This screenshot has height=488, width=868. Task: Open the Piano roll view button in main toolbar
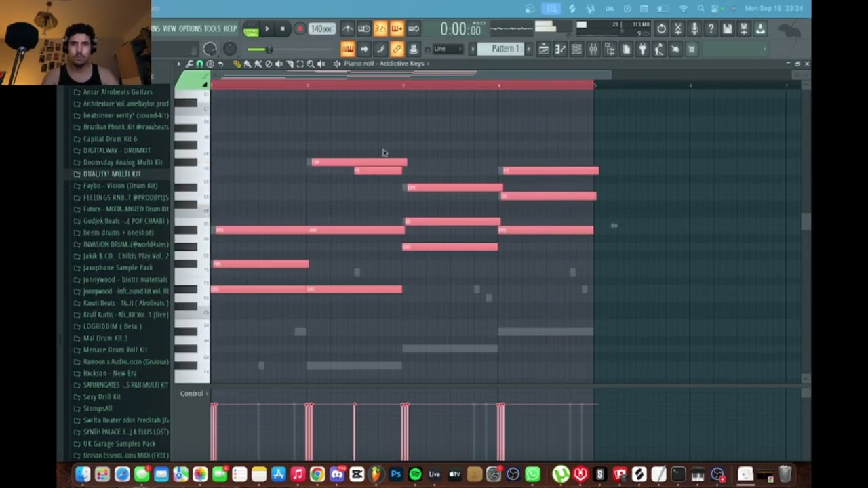tap(560, 49)
